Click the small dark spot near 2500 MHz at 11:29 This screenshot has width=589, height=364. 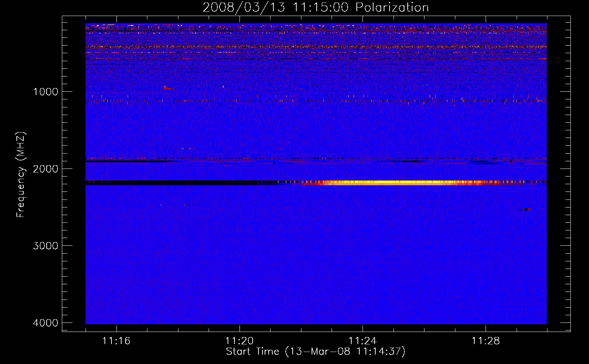click(525, 209)
